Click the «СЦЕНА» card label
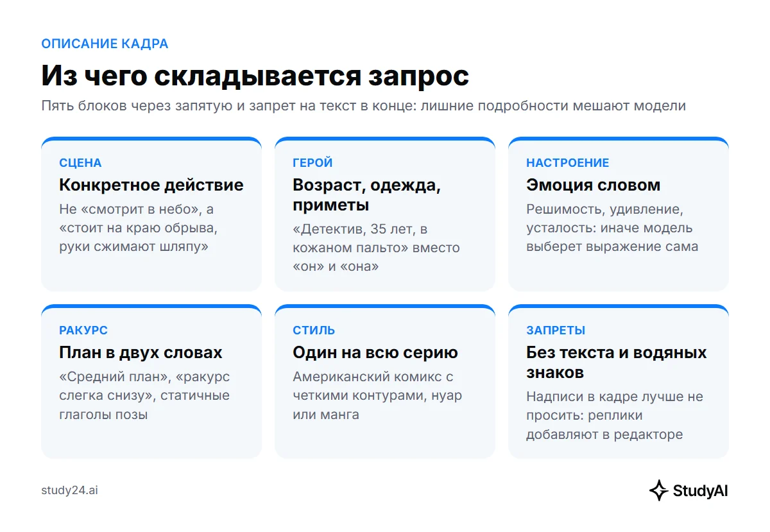The height and width of the screenshot is (532, 770). pos(80,163)
